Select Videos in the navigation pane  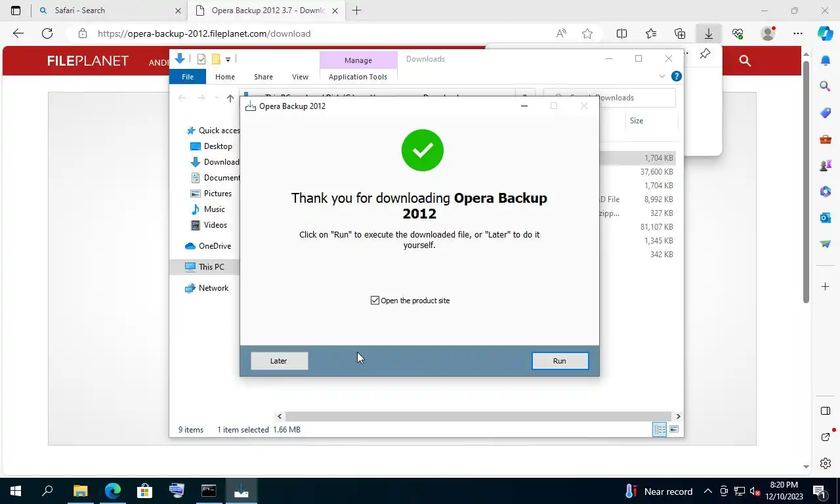tap(209, 225)
